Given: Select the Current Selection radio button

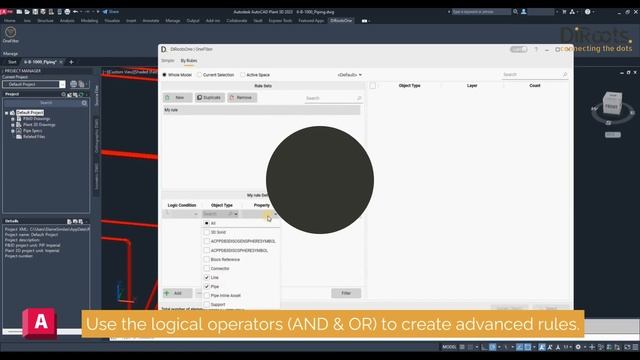Looking at the screenshot, I should click(199, 75).
